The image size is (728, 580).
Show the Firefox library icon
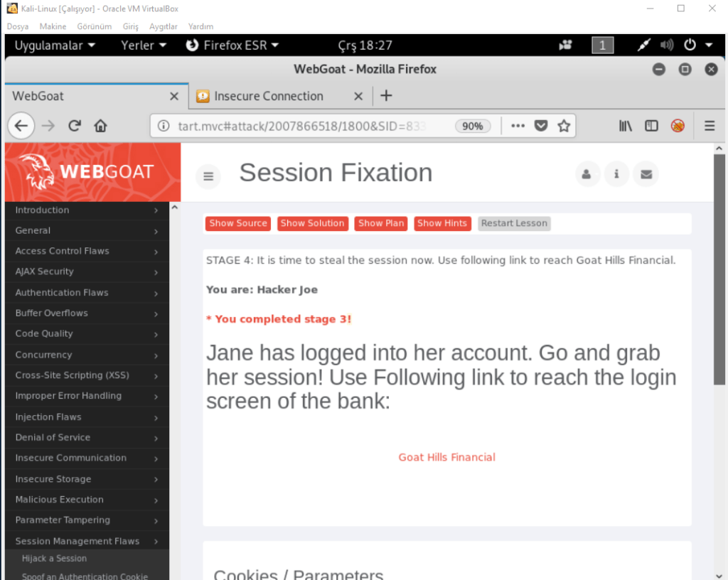point(625,126)
